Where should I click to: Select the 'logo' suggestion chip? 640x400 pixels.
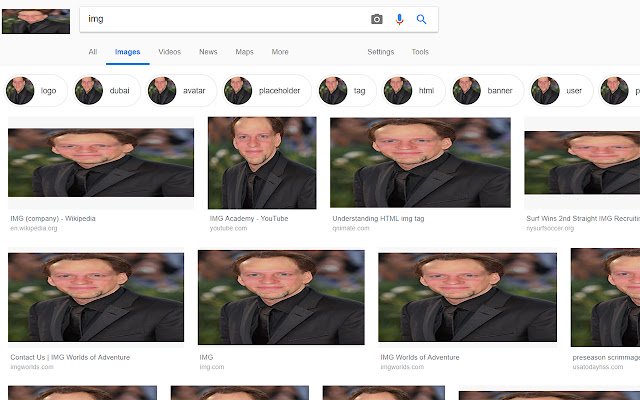(x=35, y=91)
